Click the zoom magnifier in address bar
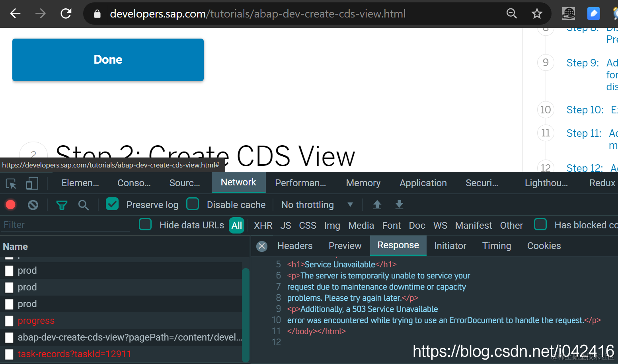The image size is (618, 364). pos(512,14)
